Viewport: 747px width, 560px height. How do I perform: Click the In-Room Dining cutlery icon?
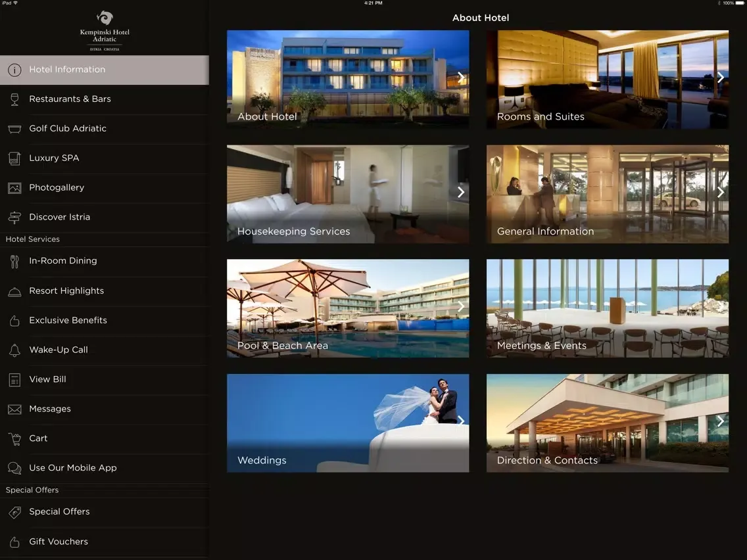pyautogui.click(x=14, y=262)
